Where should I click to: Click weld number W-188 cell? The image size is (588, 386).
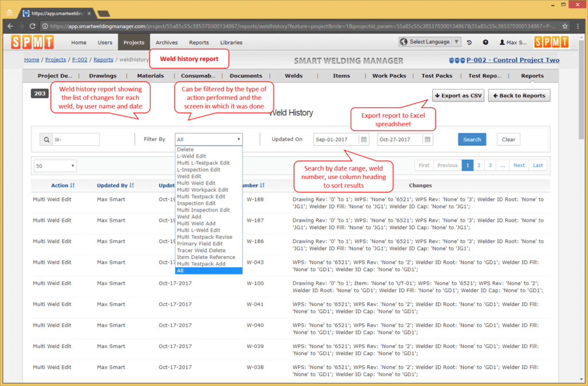[x=255, y=199]
